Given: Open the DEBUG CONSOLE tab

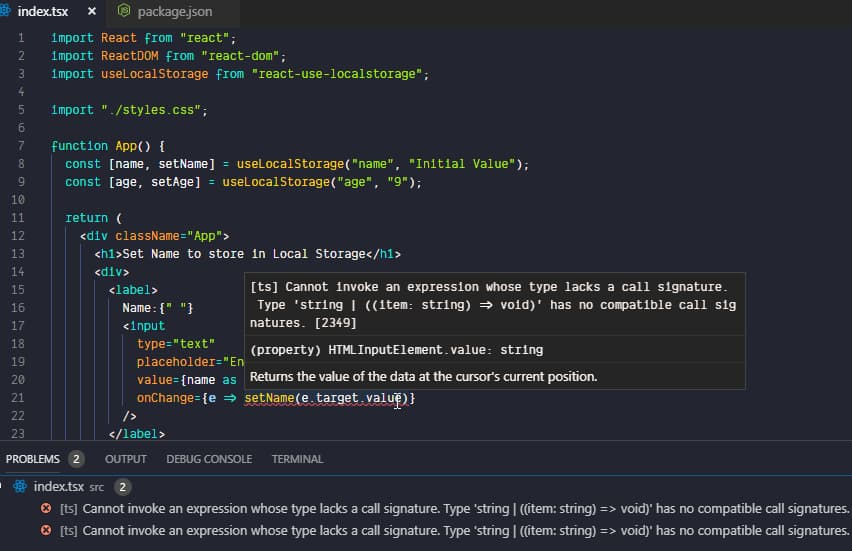Looking at the screenshot, I should tap(208, 459).
